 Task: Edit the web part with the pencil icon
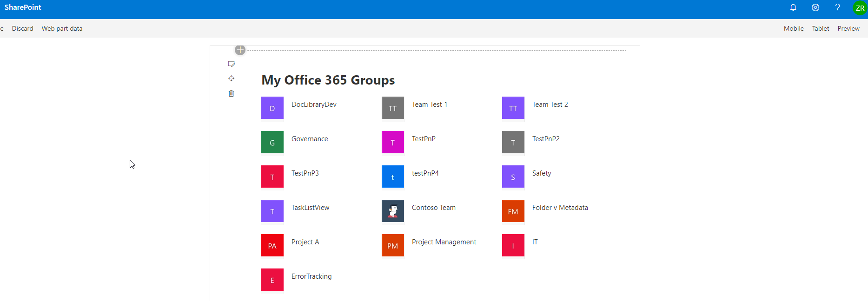click(x=231, y=64)
